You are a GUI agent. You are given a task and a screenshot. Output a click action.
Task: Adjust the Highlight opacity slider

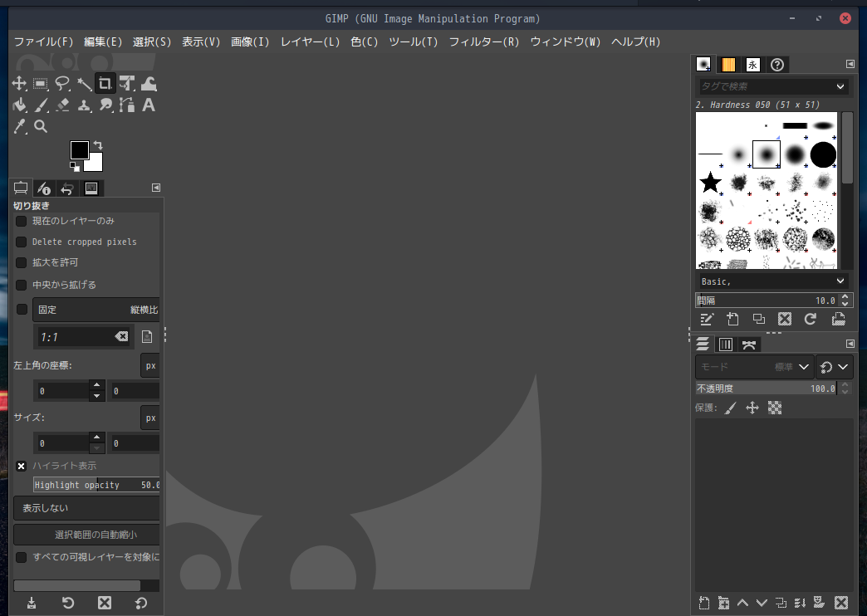point(96,485)
